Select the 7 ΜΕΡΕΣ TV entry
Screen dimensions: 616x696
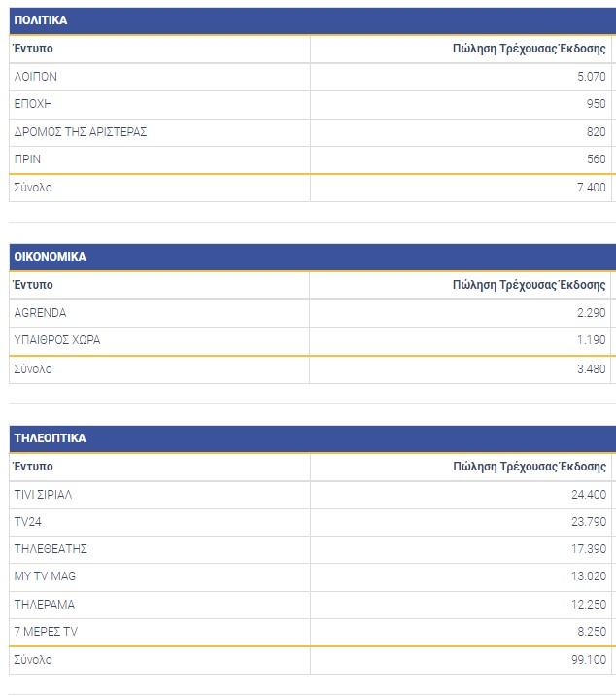tap(46, 632)
